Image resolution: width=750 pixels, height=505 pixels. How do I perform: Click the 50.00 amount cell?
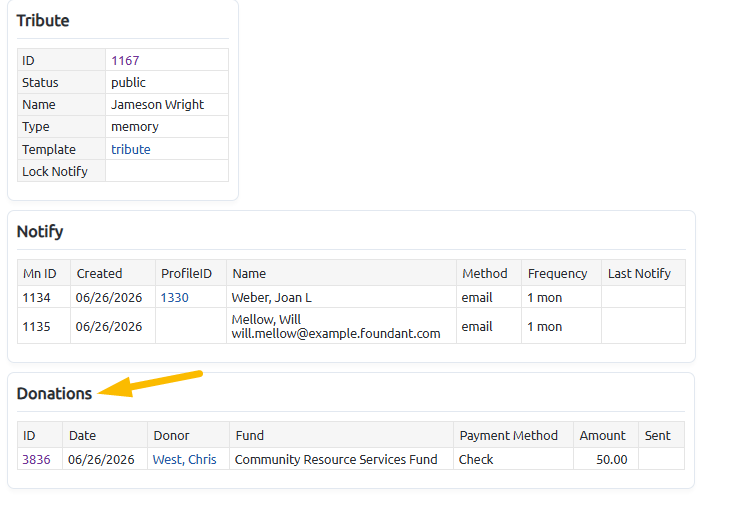(606, 460)
